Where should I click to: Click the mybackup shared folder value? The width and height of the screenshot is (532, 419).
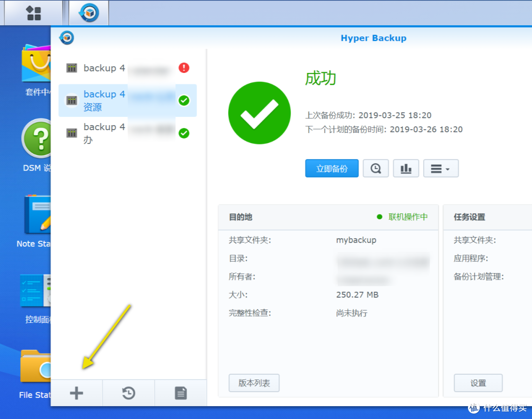pyautogui.click(x=356, y=240)
